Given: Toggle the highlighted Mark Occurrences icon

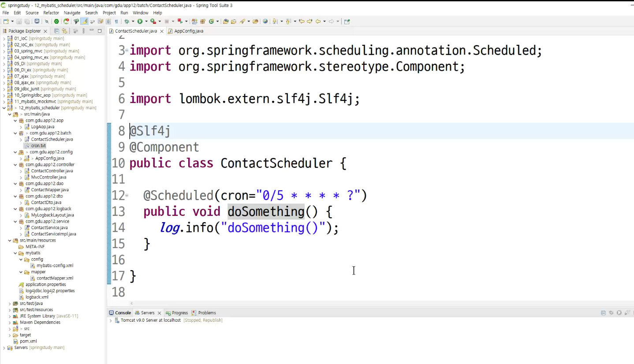Looking at the screenshot, I should (x=84, y=21).
